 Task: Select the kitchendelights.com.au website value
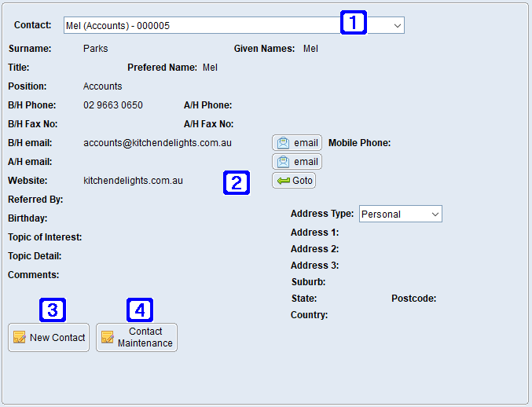point(133,181)
